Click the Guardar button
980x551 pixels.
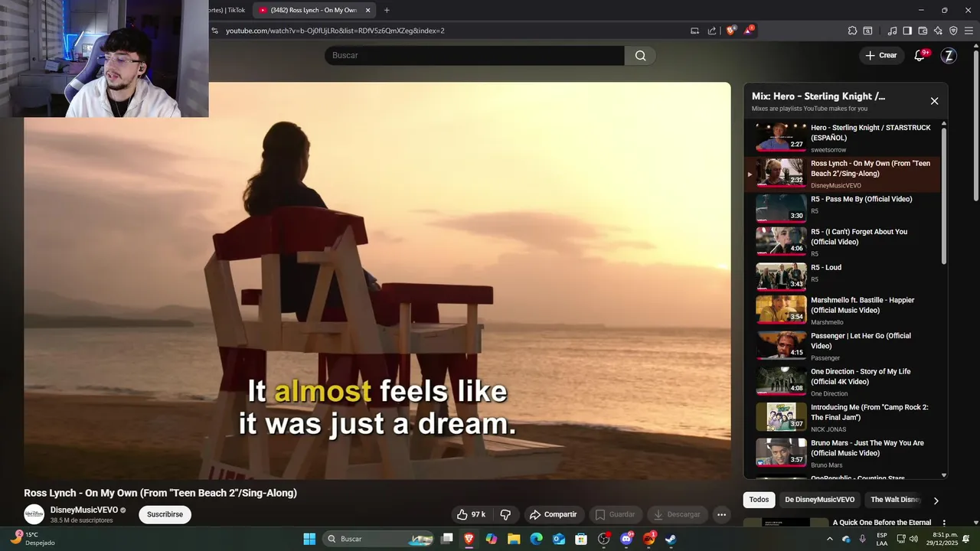pyautogui.click(x=616, y=514)
